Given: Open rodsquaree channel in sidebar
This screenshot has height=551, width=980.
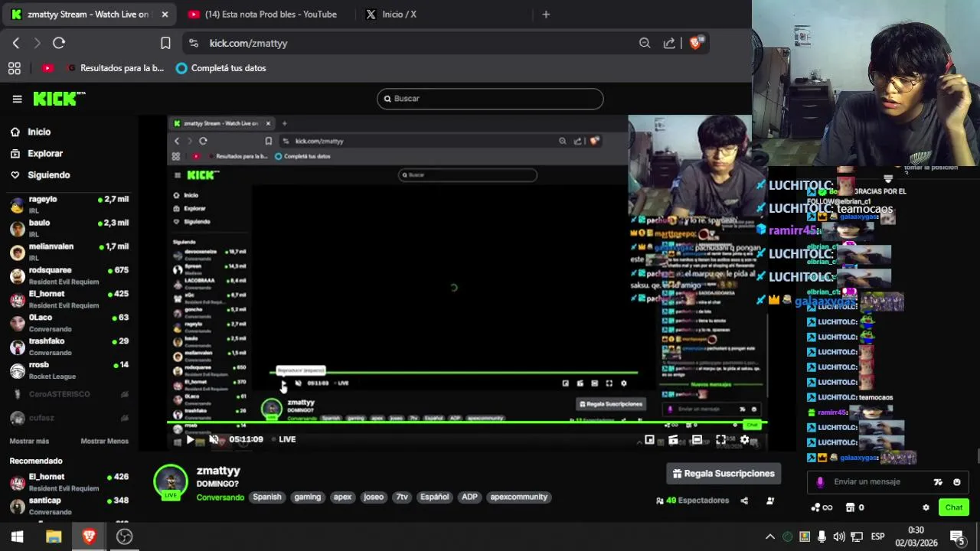Looking at the screenshot, I should coord(69,275).
